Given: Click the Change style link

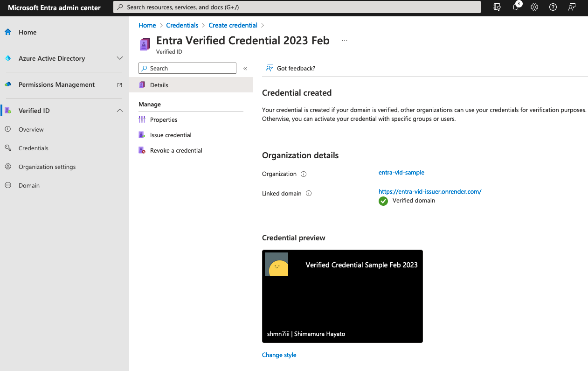Looking at the screenshot, I should click(279, 355).
